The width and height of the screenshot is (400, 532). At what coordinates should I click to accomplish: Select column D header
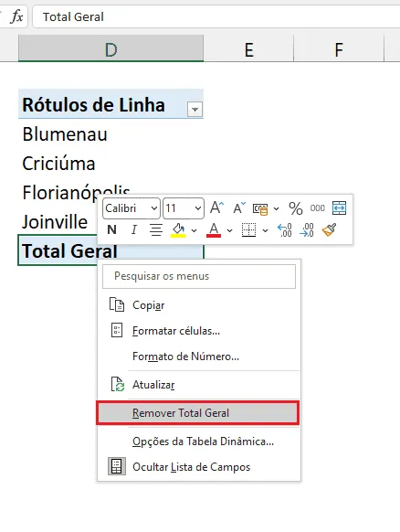pos(111,48)
